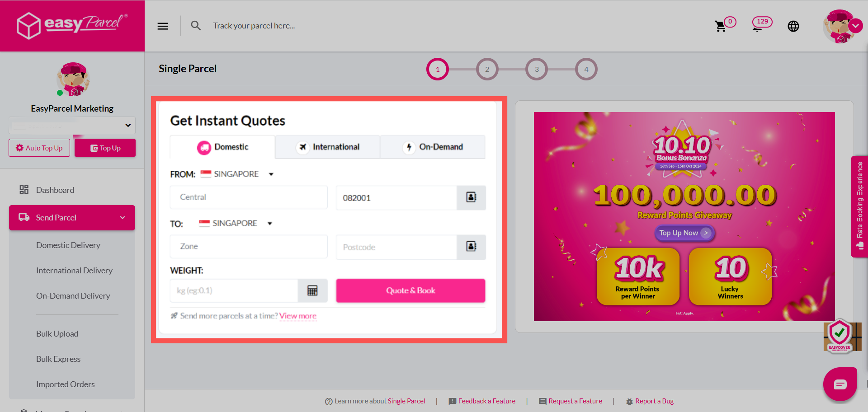Follow the View more link
The height and width of the screenshot is (412, 868).
point(298,316)
